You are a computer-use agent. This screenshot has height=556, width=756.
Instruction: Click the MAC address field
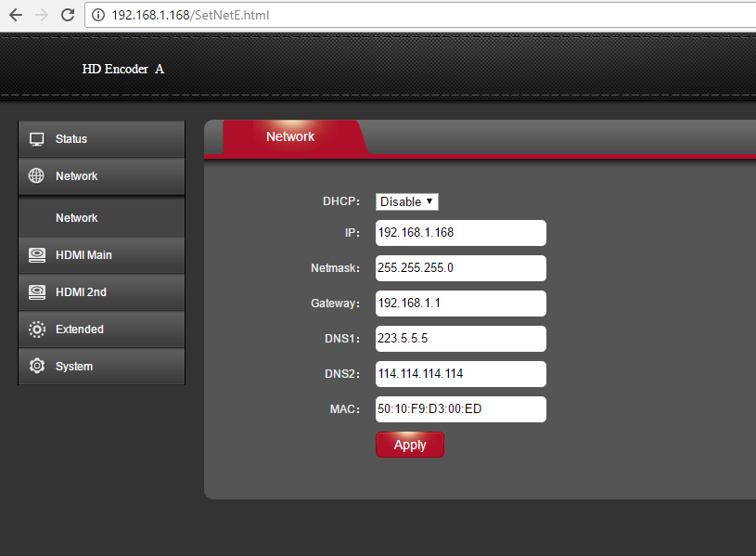pyautogui.click(x=460, y=409)
